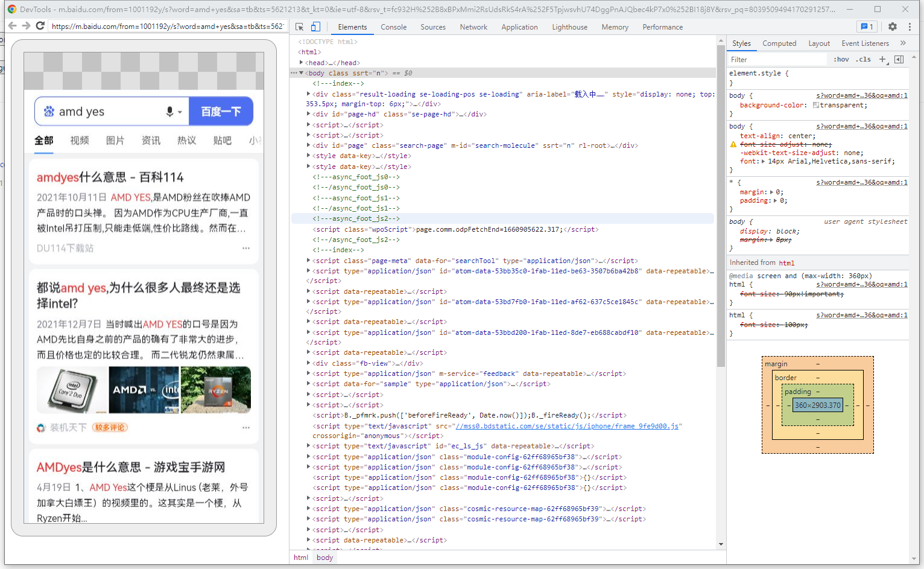Click the Baidu paw logo in search box
Viewport: 924px width, 569px height.
click(49, 112)
